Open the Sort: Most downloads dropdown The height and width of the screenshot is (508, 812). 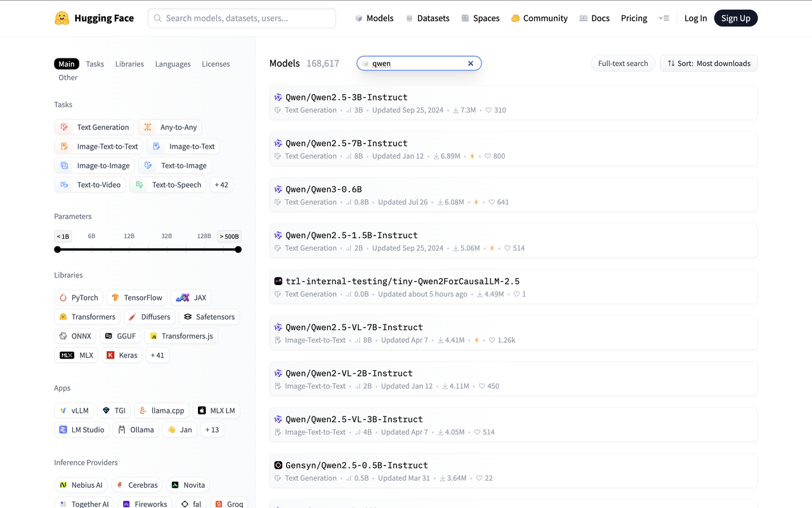709,63
